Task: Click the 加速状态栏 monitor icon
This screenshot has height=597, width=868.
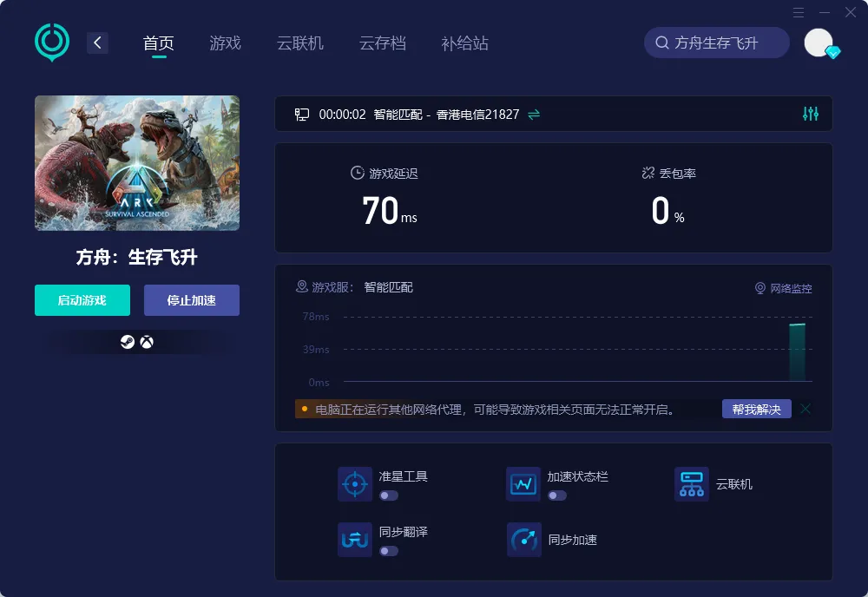Action: click(x=523, y=484)
